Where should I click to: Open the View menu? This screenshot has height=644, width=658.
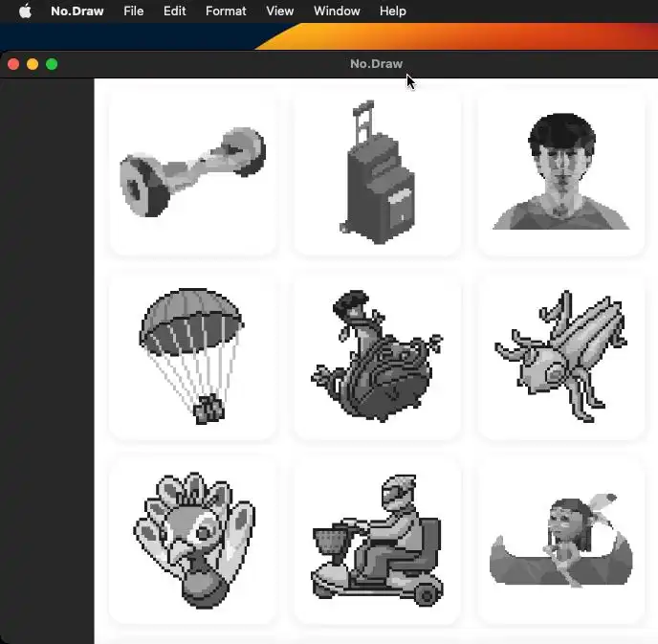point(280,11)
